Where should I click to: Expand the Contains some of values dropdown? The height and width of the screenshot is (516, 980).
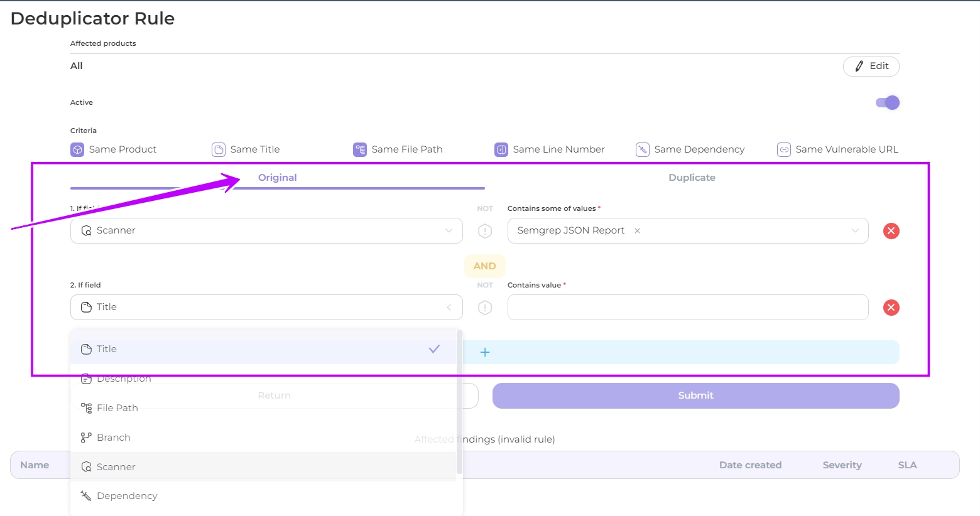(x=854, y=231)
